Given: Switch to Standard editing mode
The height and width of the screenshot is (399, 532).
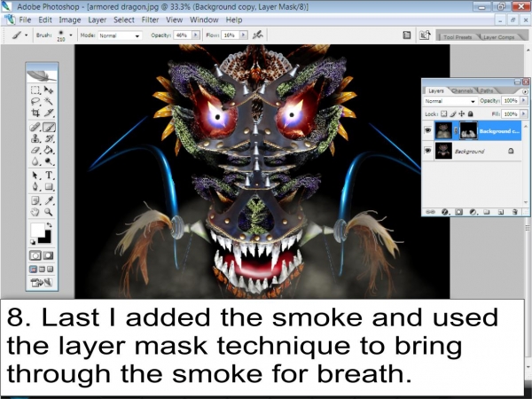Looking at the screenshot, I should point(35,255).
